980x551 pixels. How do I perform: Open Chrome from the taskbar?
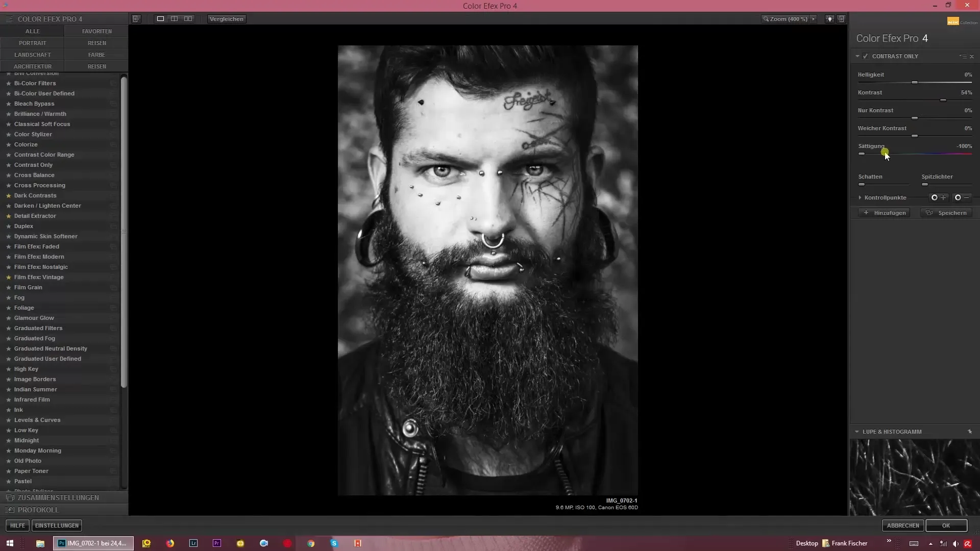click(x=311, y=543)
